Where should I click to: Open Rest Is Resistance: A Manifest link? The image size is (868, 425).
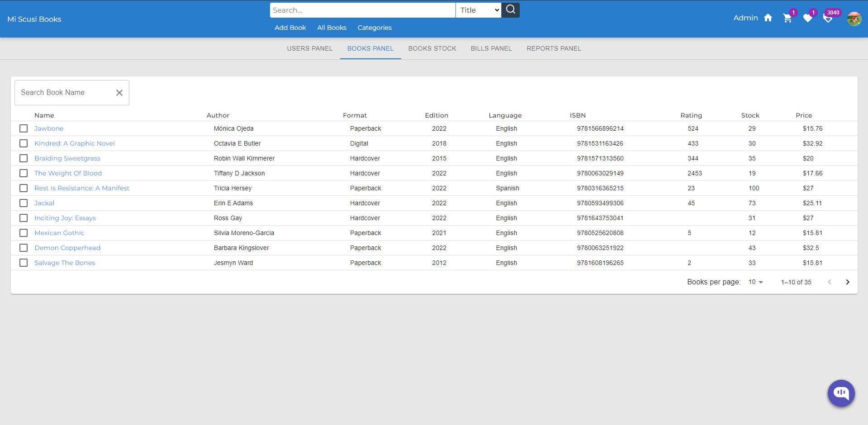click(x=82, y=188)
